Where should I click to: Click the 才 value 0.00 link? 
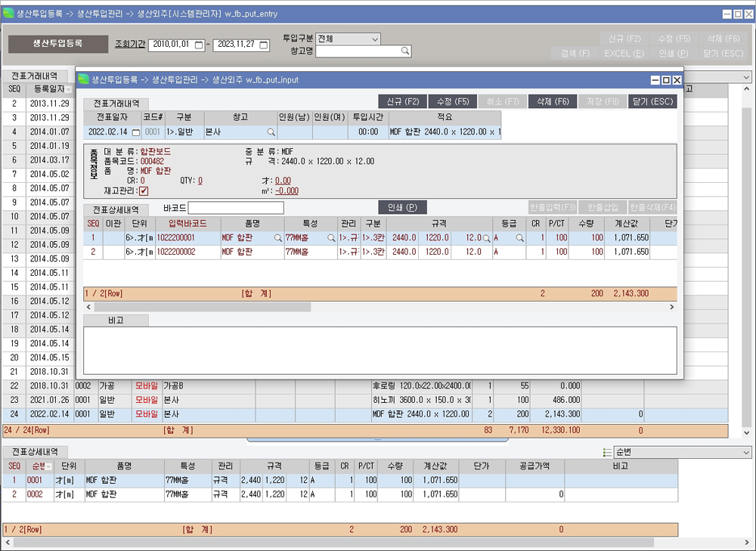(x=283, y=181)
